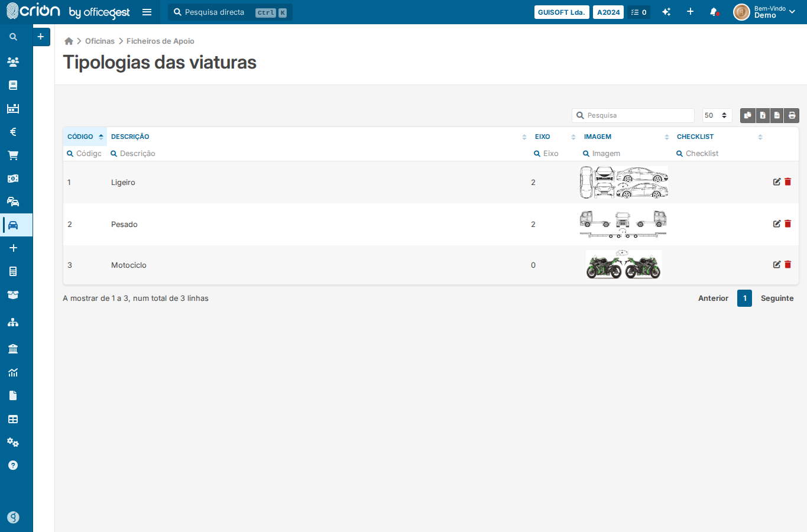Image resolution: width=807 pixels, height=532 pixels.
Task: Click the Código column filter field
Action: click(x=85, y=153)
